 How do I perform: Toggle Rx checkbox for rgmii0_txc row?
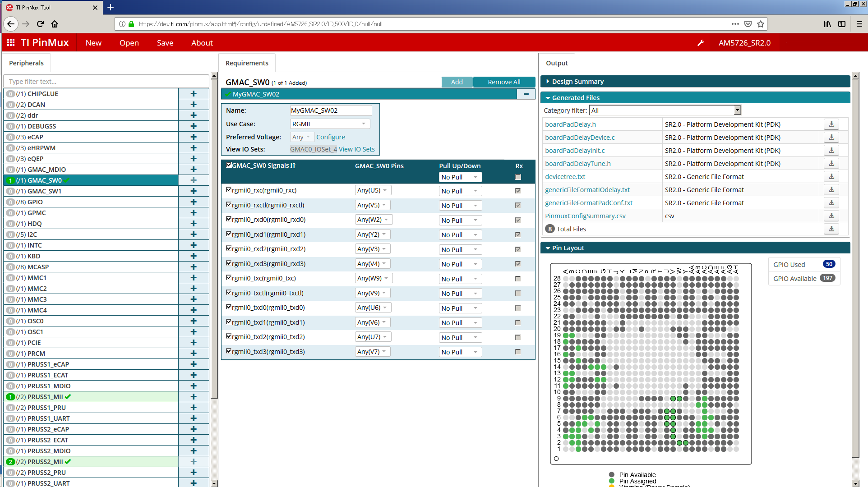click(x=518, y=279)
